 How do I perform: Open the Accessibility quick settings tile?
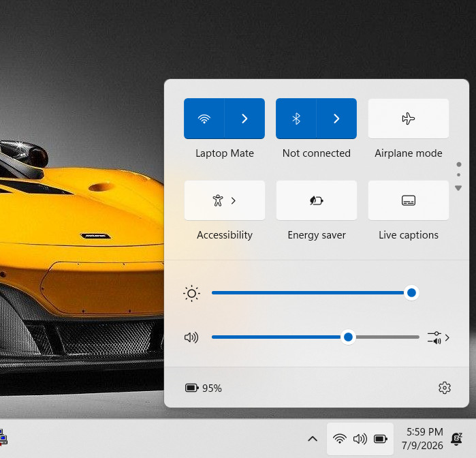pos(225,200)
